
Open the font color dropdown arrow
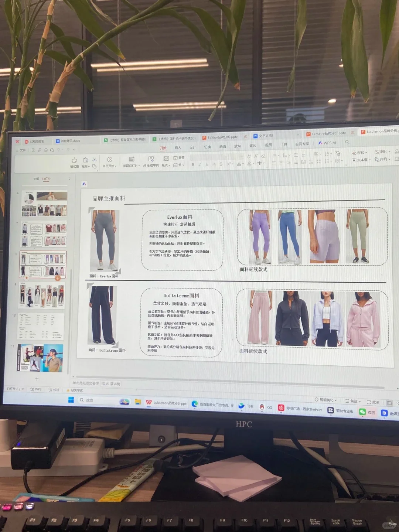(x=243, y=164)
